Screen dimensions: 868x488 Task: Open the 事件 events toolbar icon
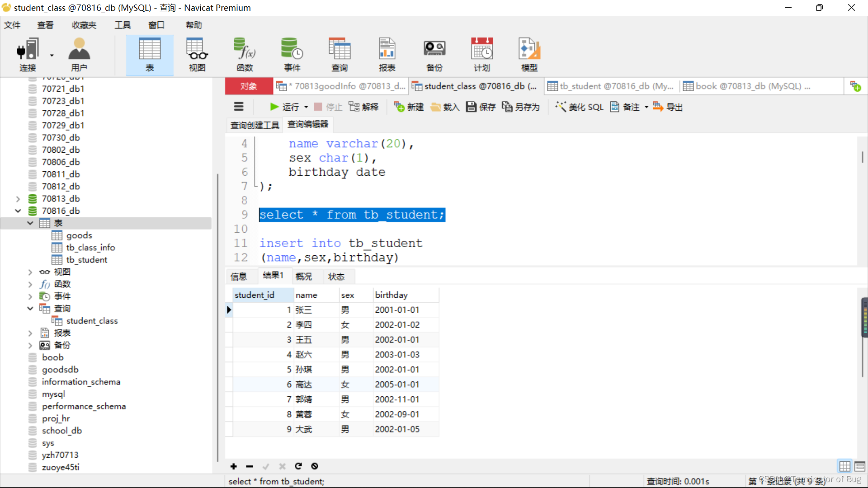pyautogui.click(x=292, y=55)
